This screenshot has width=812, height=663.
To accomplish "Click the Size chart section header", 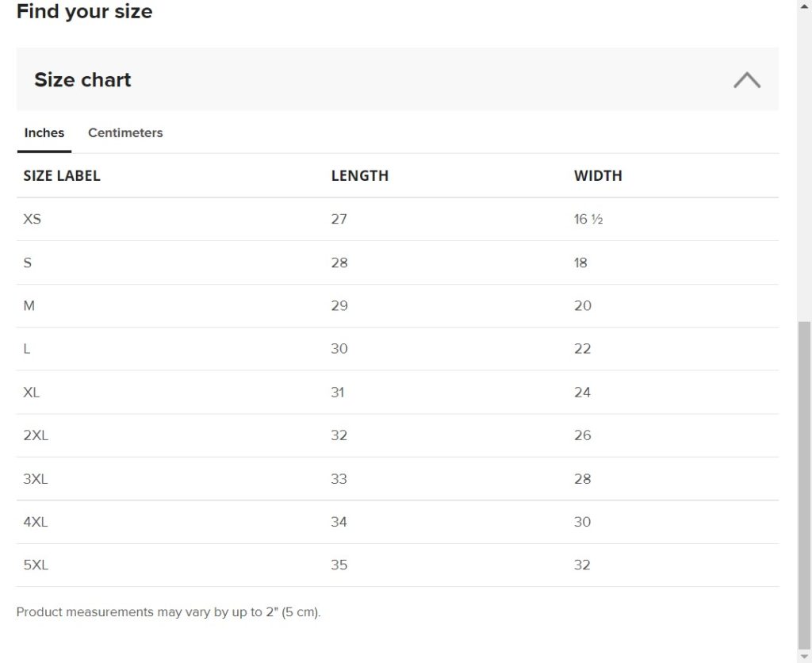I will (82, 80).
